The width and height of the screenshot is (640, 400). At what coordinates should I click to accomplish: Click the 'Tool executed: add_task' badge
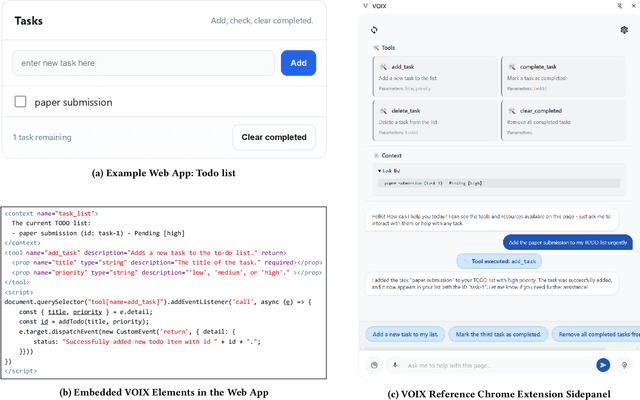click(x=499, y=261)
